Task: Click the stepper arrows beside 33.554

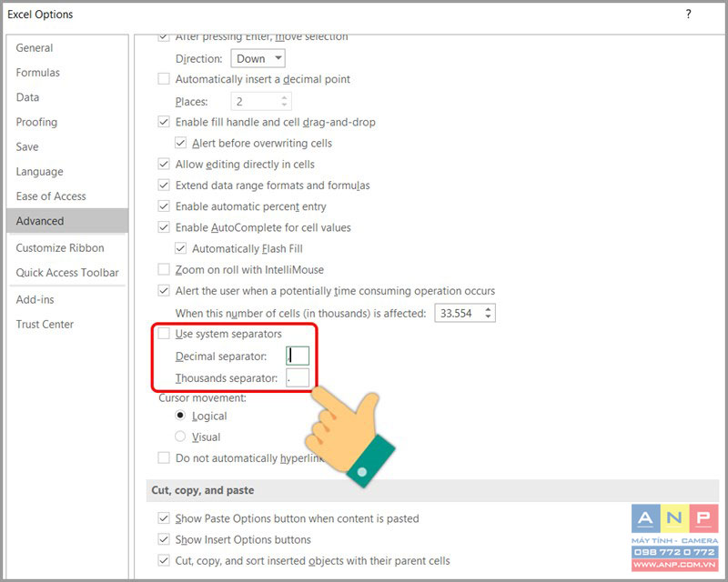Action: 488,313
